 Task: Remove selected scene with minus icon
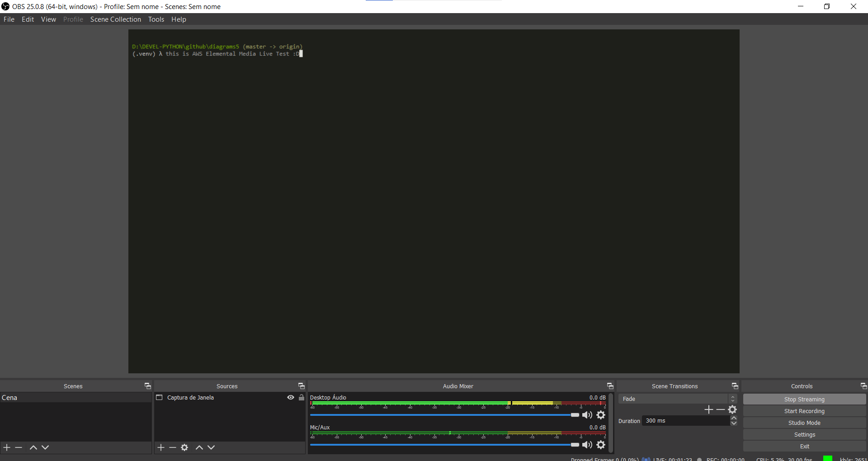coord(19,447)
